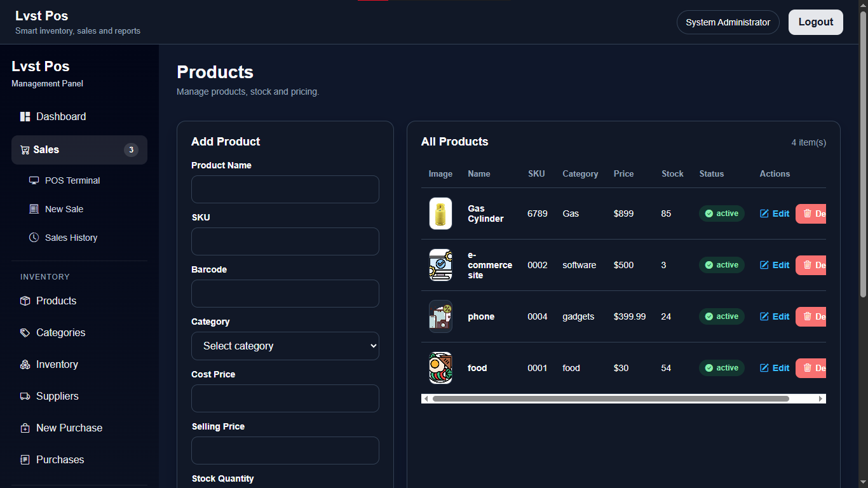
Task: Click the Product Name input field
Action: pos(285,189)
